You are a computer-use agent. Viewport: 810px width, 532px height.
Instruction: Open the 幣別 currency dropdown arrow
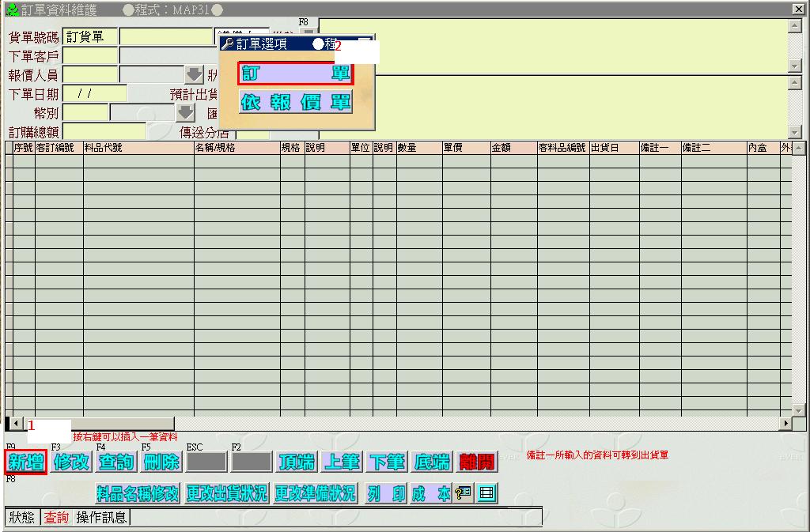184,113
